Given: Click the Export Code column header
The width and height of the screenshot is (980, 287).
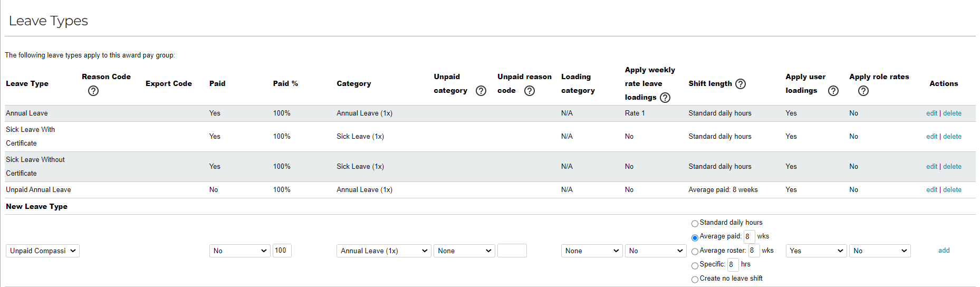Looking at the screenshot, I should (169, 84).
